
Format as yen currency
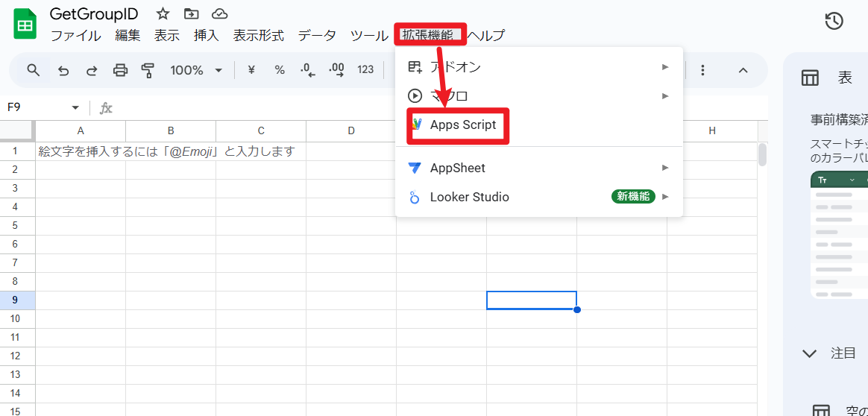251,69
